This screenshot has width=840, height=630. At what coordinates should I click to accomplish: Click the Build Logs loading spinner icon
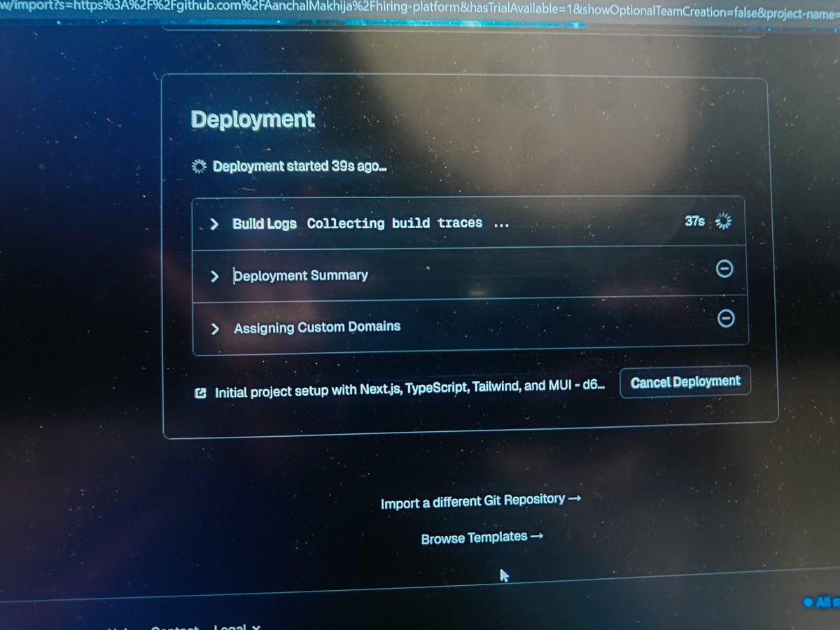coord(724,222)
